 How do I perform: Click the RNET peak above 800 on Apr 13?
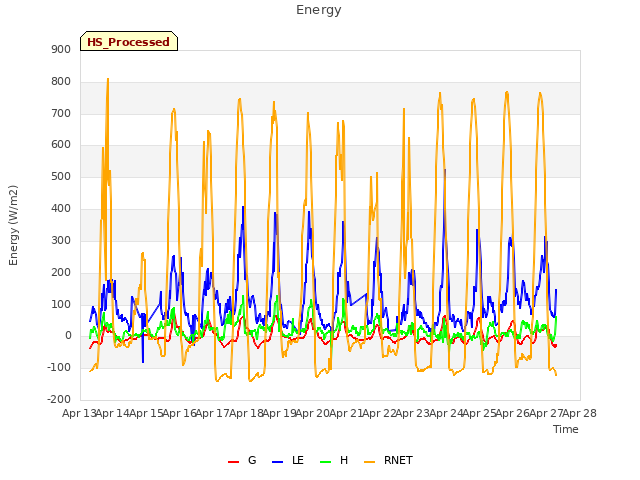point(108,79)
